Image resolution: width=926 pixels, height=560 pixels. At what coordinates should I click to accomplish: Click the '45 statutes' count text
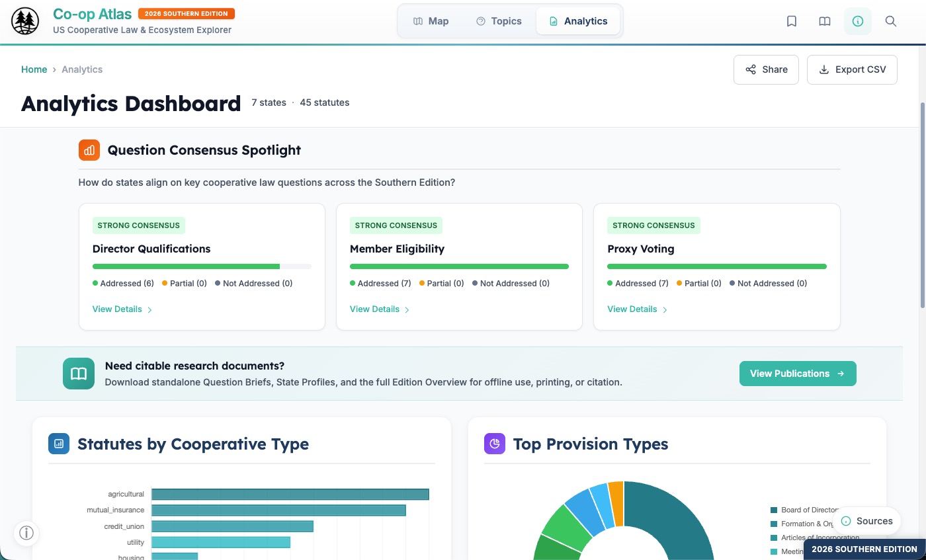point(325,102)
